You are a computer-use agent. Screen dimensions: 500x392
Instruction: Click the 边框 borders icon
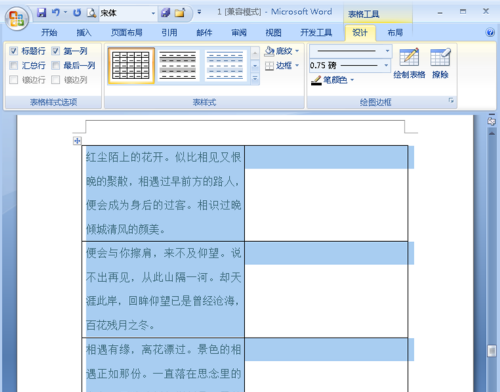(269, 66)
